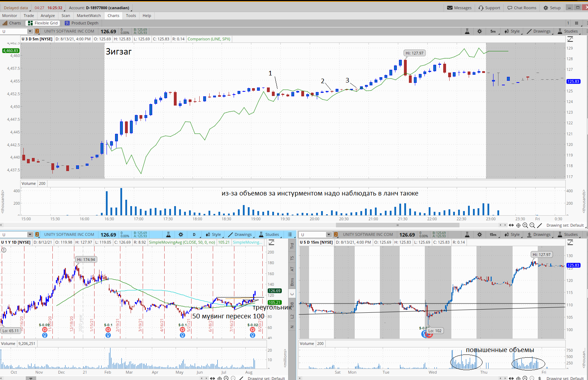
Task: Open Setup gear menu
Action: [552, 8]
